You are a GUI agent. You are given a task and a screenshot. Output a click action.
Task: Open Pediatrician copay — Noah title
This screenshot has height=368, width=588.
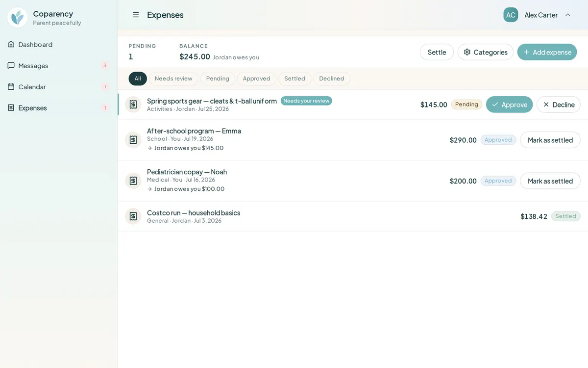click(x=187, y=172)
